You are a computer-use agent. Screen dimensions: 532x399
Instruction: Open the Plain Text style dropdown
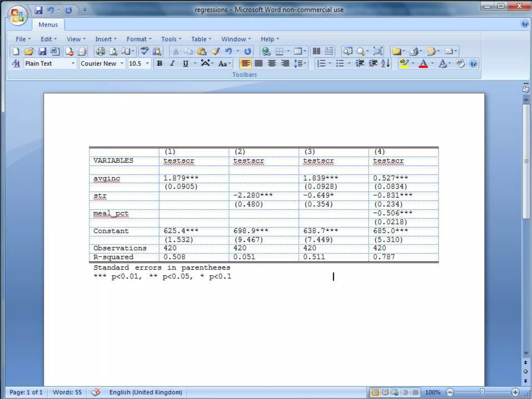pos(73,63)
